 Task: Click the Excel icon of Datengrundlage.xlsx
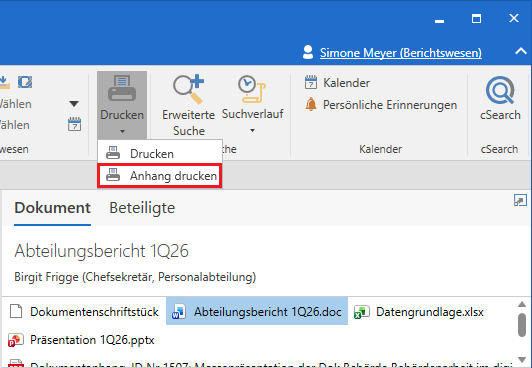coord(361,312)
